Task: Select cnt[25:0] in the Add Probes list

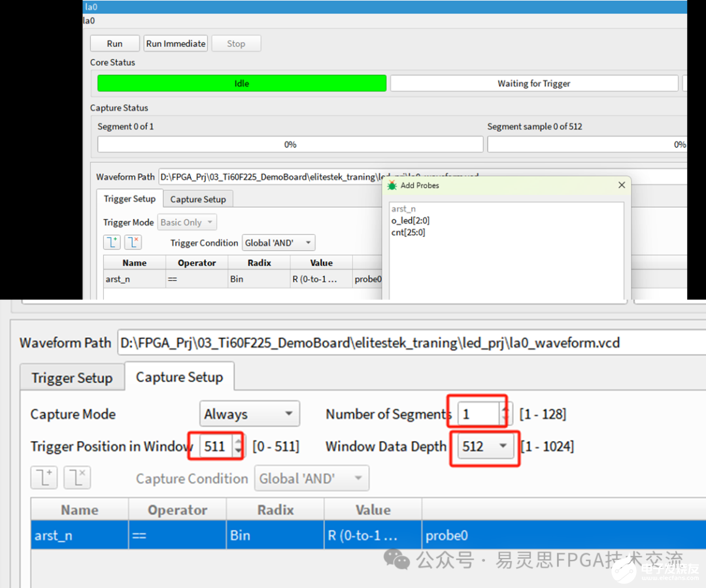Action: 409,233
